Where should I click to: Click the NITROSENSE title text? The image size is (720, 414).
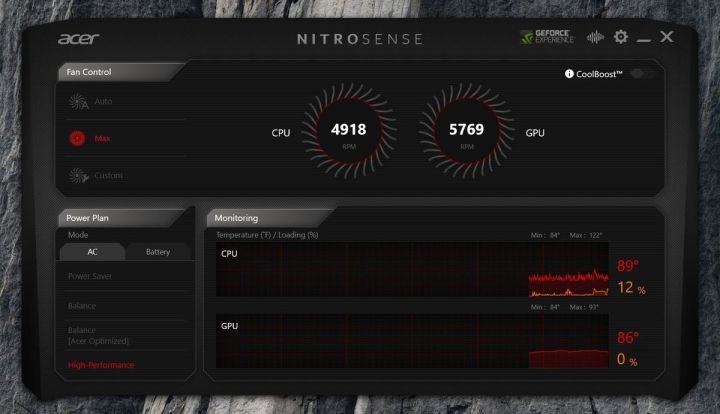point(360,39)
